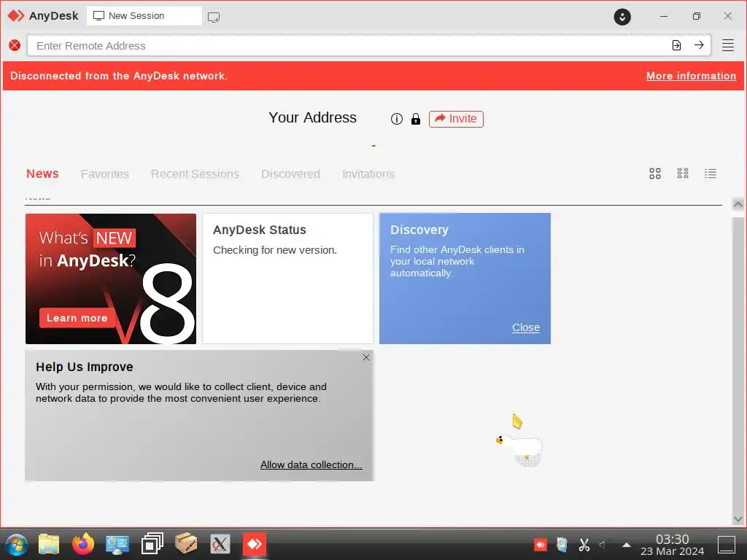The width and height of the screenshot is (747, 560).
Task: Open the Recent Sessions tab
Action: (x=195, y=174)
